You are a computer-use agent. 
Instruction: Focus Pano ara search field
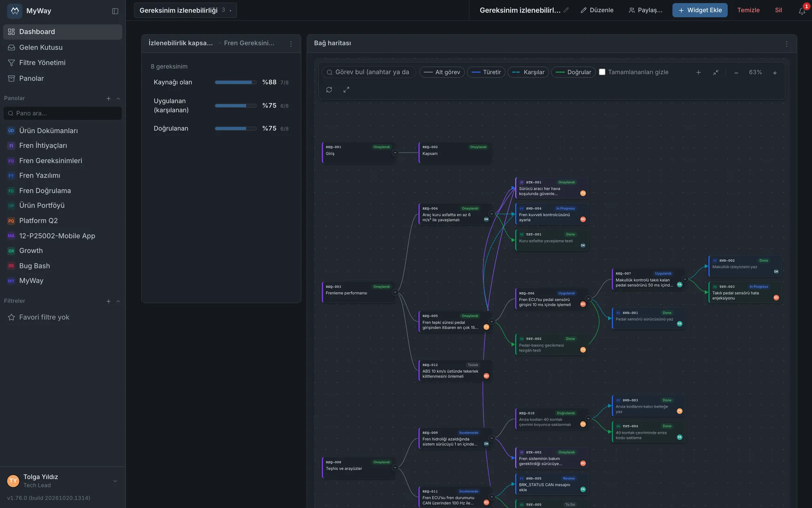point(63,113)
